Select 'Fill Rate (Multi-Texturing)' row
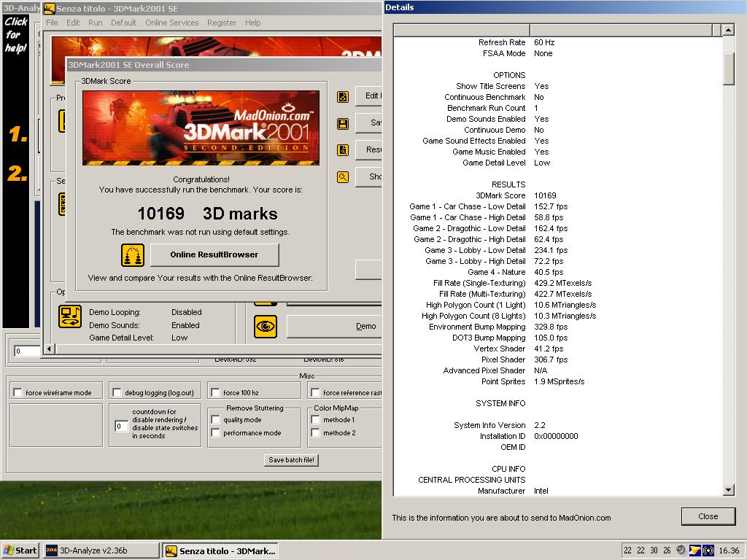Screen dimensions: 747x560 click(558, 294)
